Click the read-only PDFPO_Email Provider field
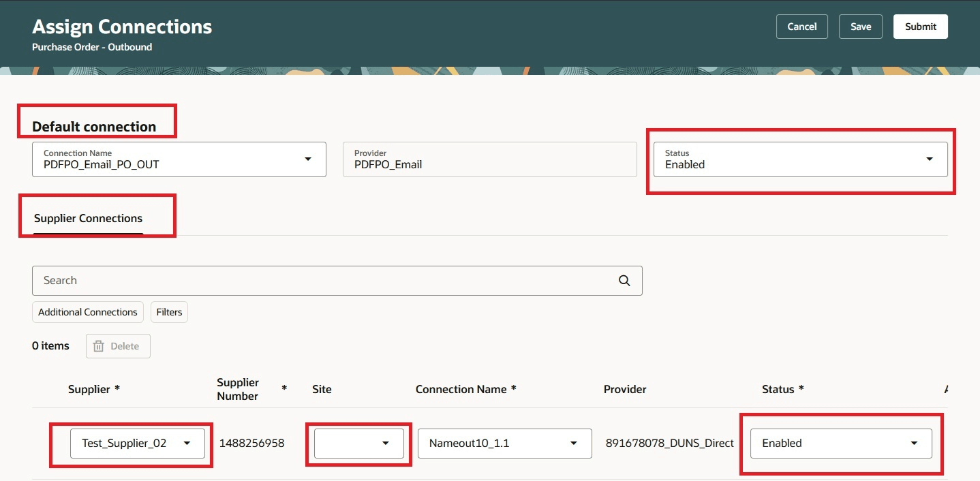 click(x=489, y=159)
